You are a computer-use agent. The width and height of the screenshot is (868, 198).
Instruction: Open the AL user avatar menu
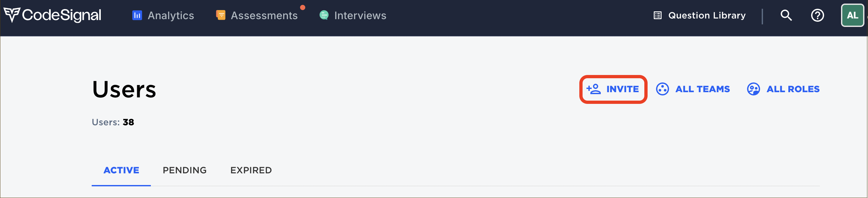852,15
